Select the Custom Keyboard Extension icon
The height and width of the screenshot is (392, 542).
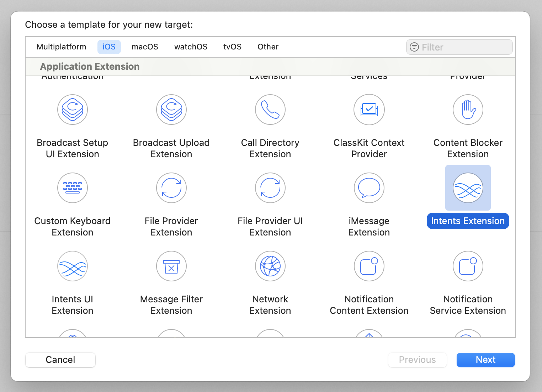(x=73, y=188)
